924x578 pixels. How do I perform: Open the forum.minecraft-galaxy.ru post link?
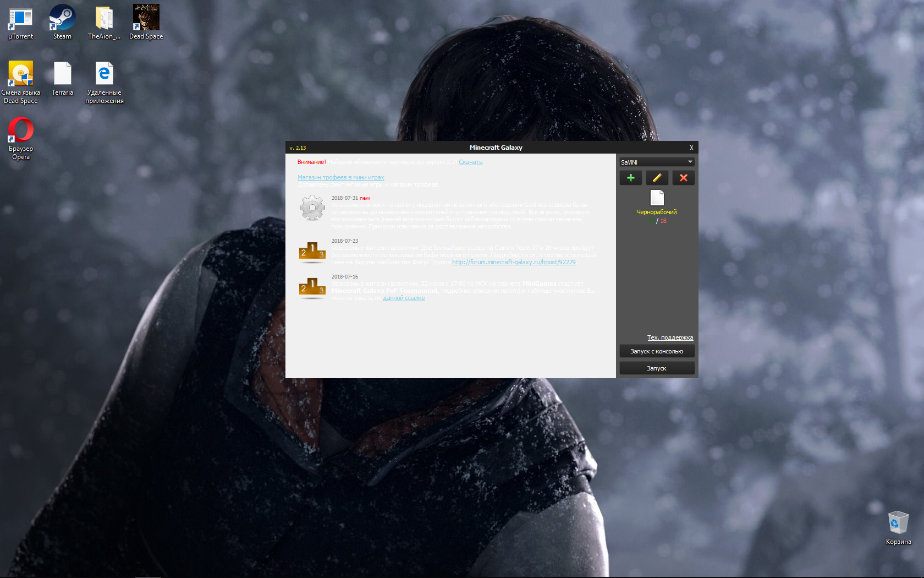(514, 262)
